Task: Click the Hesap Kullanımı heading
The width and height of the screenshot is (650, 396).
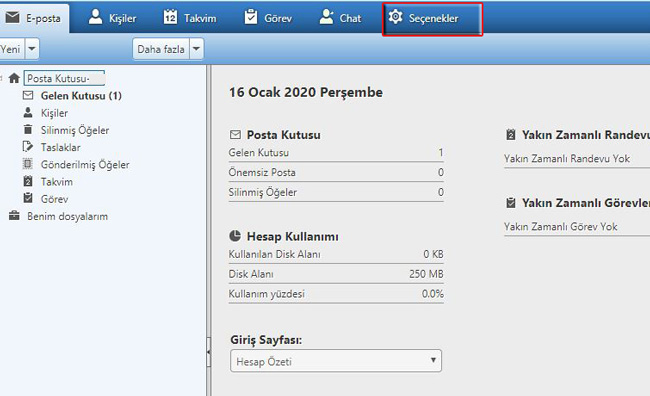Action: (x=293, y=237)
